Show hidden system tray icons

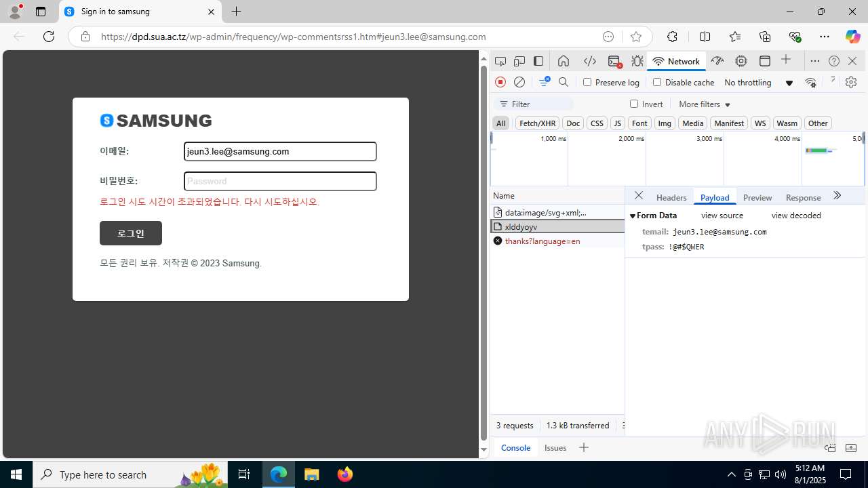(731, 474)
